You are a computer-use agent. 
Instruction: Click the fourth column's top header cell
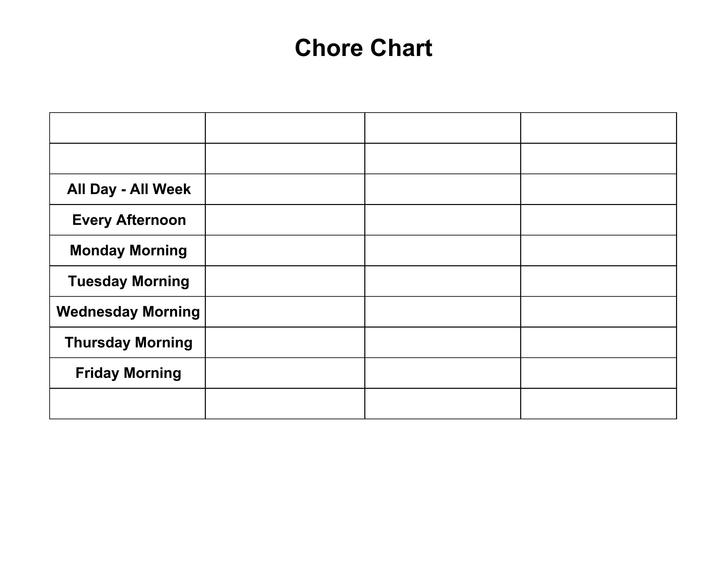[x=599, y=128]
